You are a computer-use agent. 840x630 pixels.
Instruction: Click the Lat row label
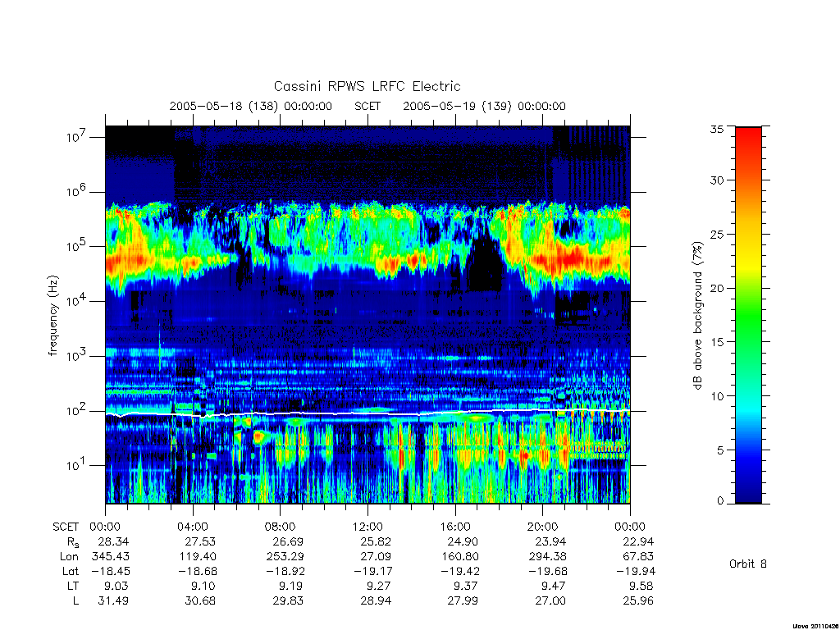[x=71, y=571]
